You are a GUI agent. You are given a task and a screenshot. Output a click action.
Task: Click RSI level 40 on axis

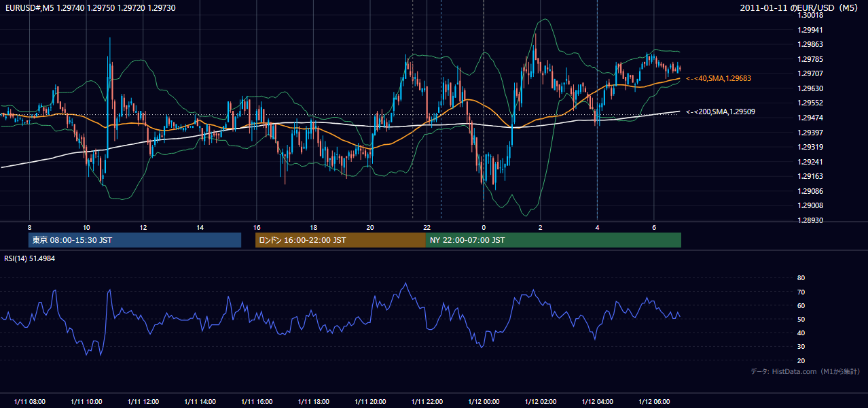pyautogui.click(x=801, y=333)
